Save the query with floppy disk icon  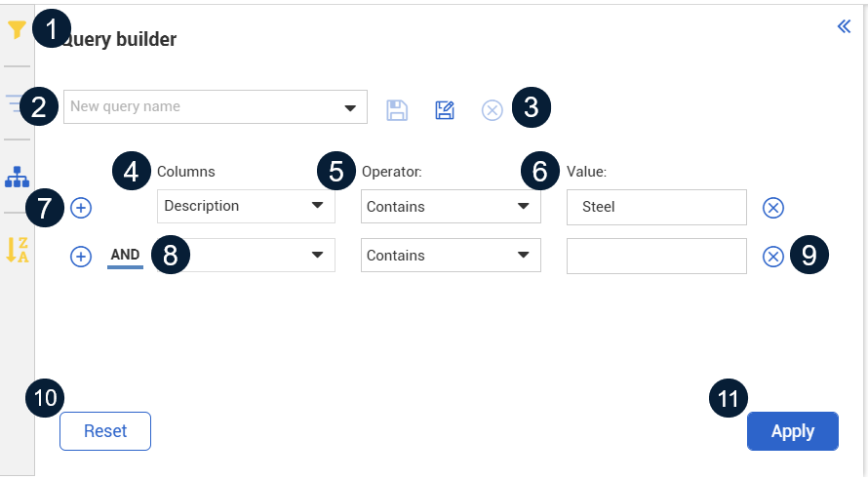(397, 109)
